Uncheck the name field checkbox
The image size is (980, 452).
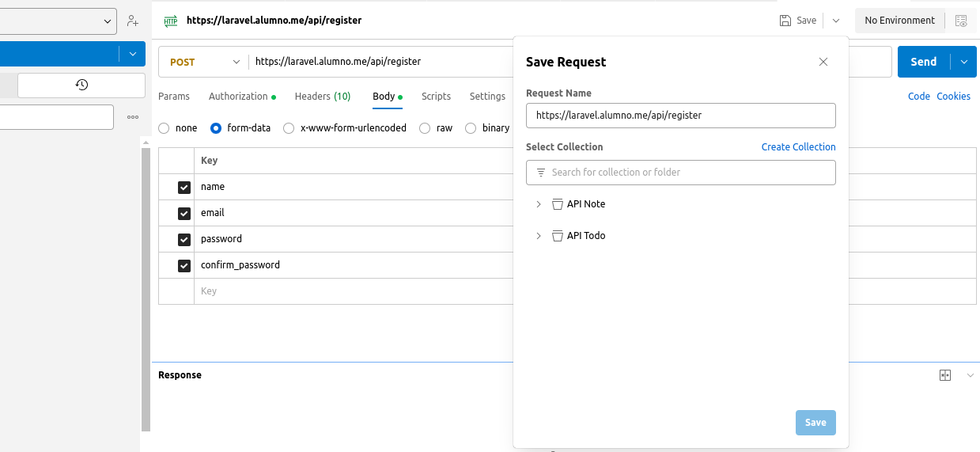point(184,188)
